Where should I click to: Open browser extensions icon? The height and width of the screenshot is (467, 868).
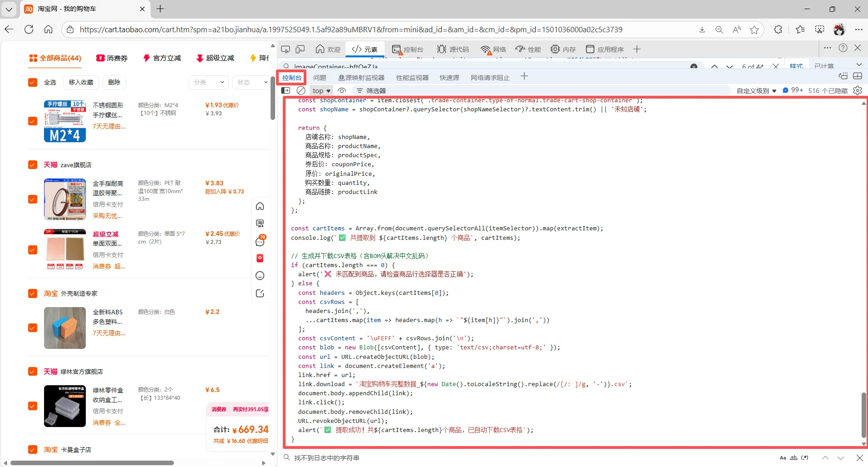click(778, 30)
